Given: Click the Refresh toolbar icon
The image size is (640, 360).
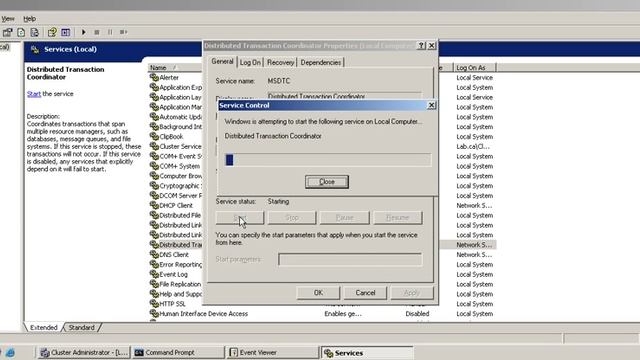Looking at the screenshot, I should 21,32.
